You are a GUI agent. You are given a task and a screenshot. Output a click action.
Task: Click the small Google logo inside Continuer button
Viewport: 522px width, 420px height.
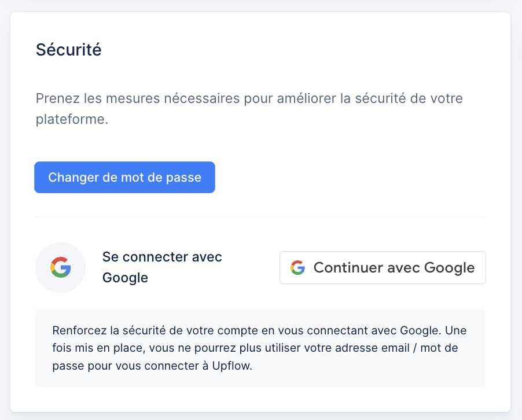297,268
